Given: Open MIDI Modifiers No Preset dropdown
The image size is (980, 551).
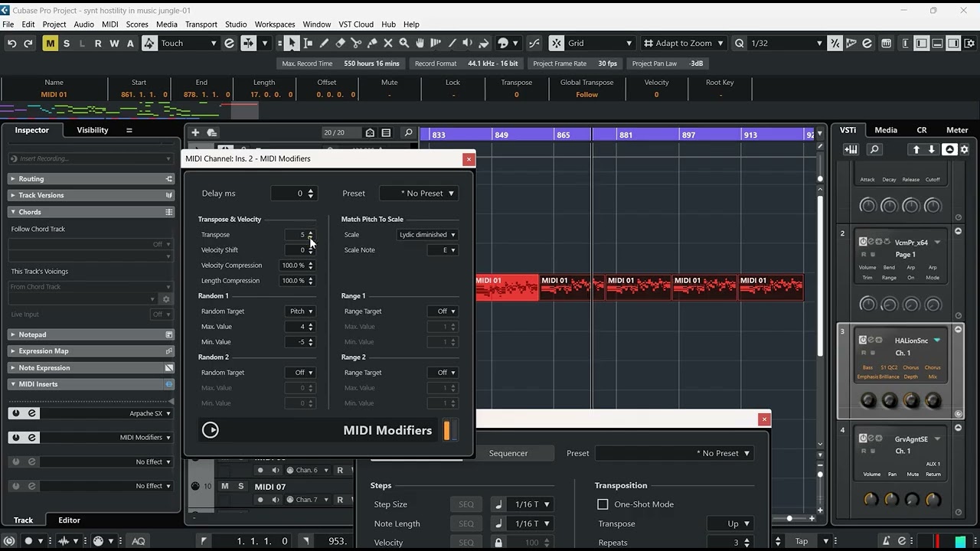Looking at the screenshot, I should click(419, 194).
